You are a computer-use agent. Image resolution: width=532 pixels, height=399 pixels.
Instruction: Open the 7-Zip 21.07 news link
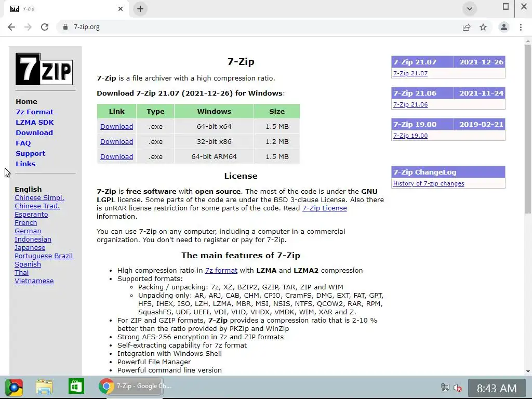pos(410,73)
